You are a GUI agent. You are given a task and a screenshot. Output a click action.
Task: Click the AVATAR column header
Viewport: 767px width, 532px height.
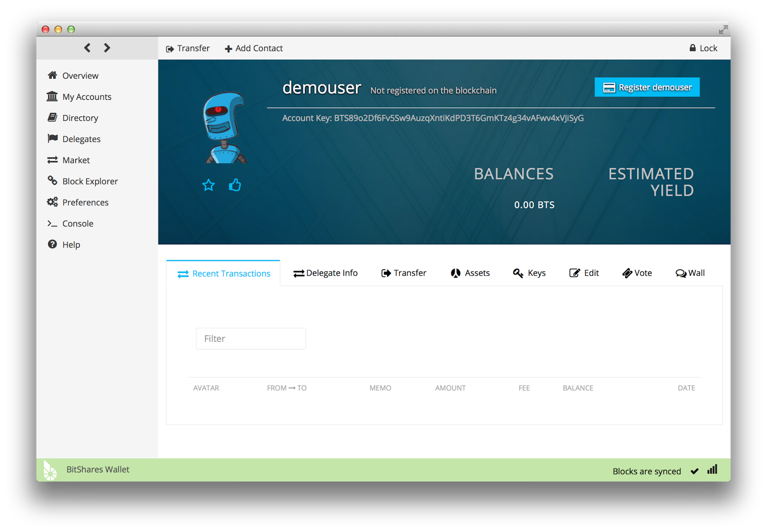(x=206, y=388)
